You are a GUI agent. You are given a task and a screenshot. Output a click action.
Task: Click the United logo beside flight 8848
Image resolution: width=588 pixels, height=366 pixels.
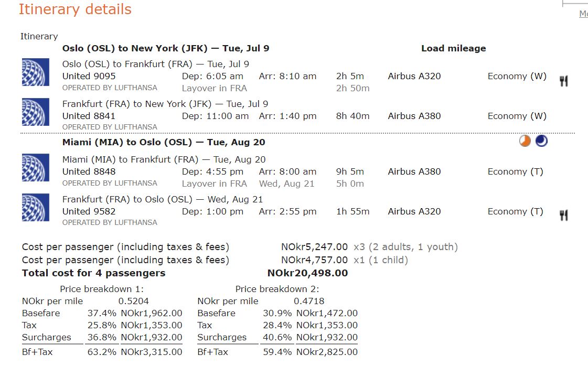coord(36,167)
